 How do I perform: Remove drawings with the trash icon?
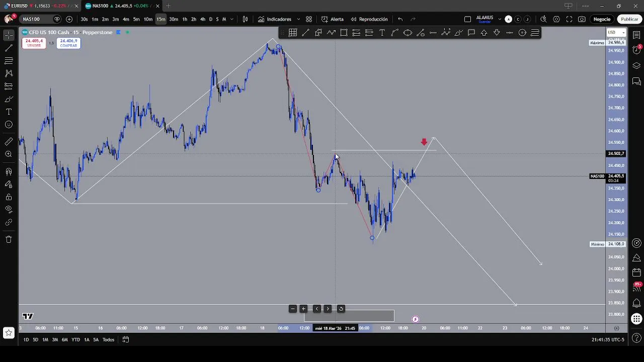tap(9, 239)
